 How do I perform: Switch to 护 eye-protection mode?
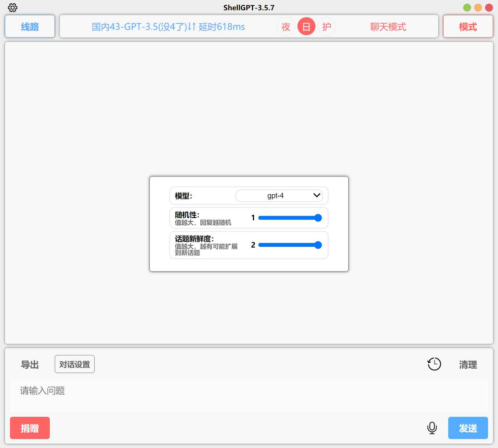pyautogui.click(x=326, y=26)
